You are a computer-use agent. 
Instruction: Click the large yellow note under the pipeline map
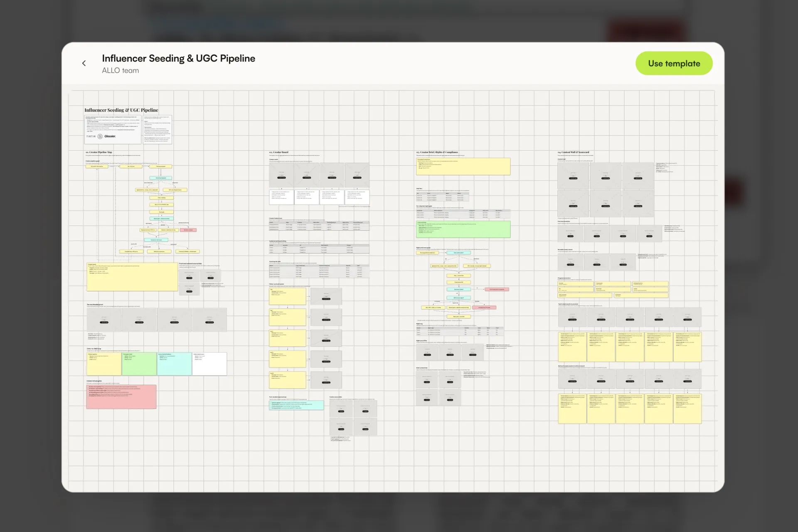click(132, 276)
